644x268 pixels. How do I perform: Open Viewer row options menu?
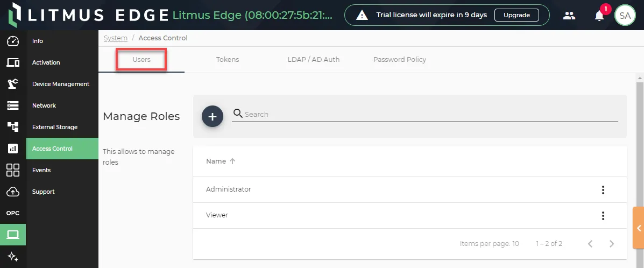603,216
